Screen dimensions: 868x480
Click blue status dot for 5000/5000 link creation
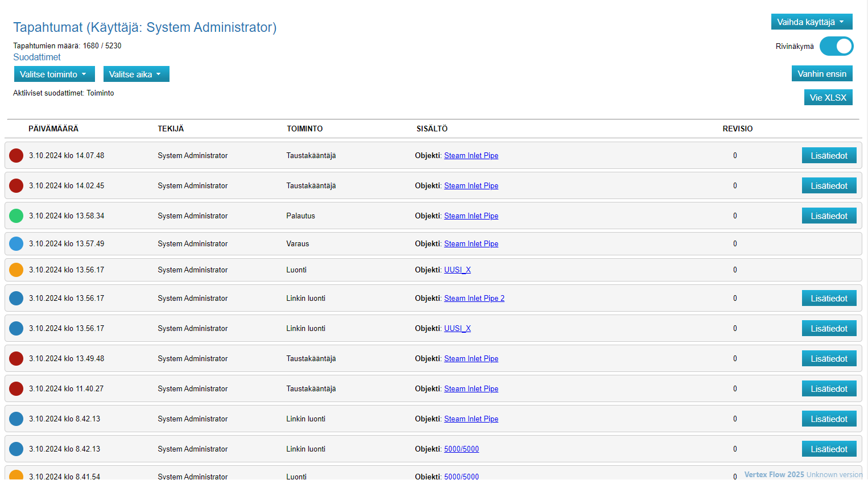pyautogui.click(x=16, y=449)
